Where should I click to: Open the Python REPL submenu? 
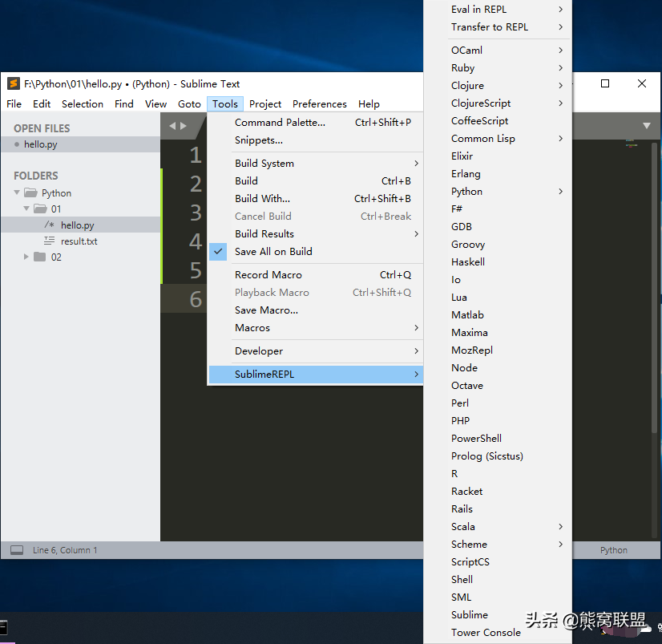pos(498,192)
